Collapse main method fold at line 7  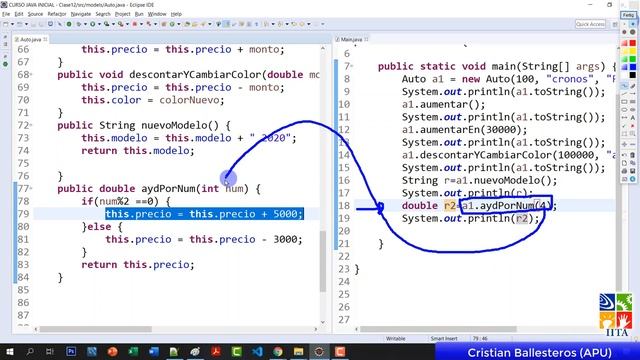[x=352, y=66]
